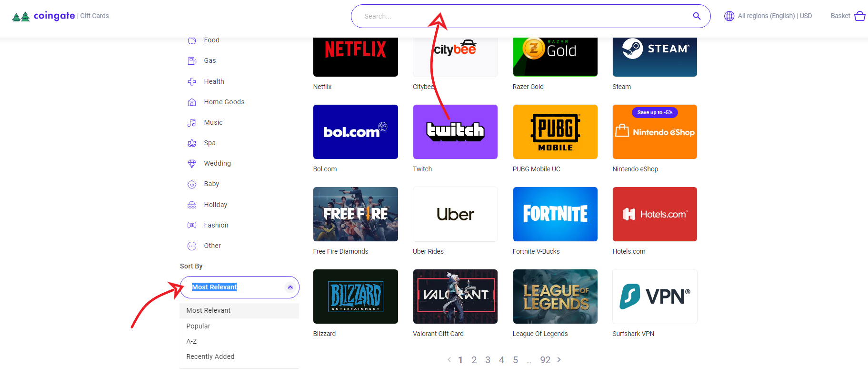Click the Wedding diamond icon
This screenshot has width=868, height=376.
tap(192, 164)
